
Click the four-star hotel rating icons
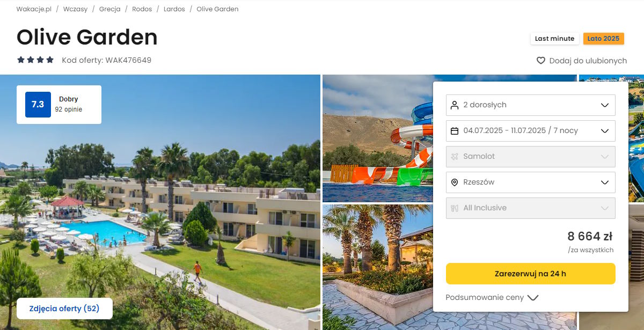point(35,60)
